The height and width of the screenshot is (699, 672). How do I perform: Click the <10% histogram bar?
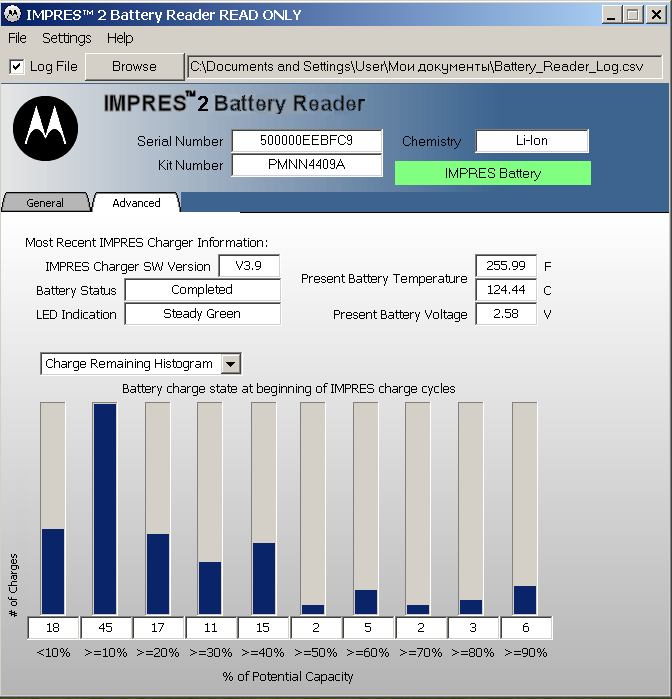[x=53, y=508]
